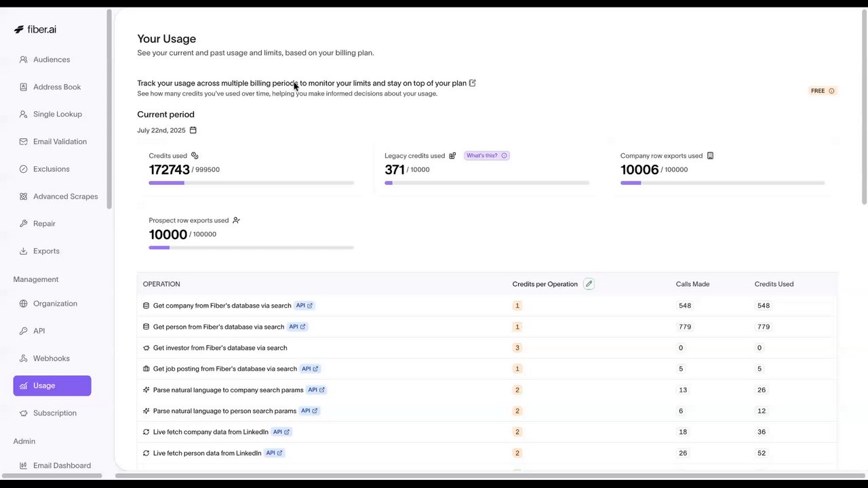Open API link for Get company search

pyautogui.click(x=304, y=306)
